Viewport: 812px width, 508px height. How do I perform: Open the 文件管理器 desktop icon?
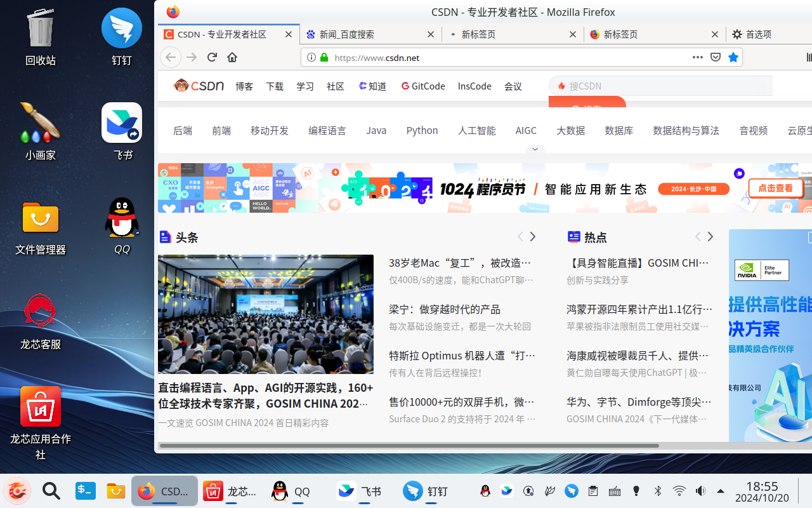41,227
